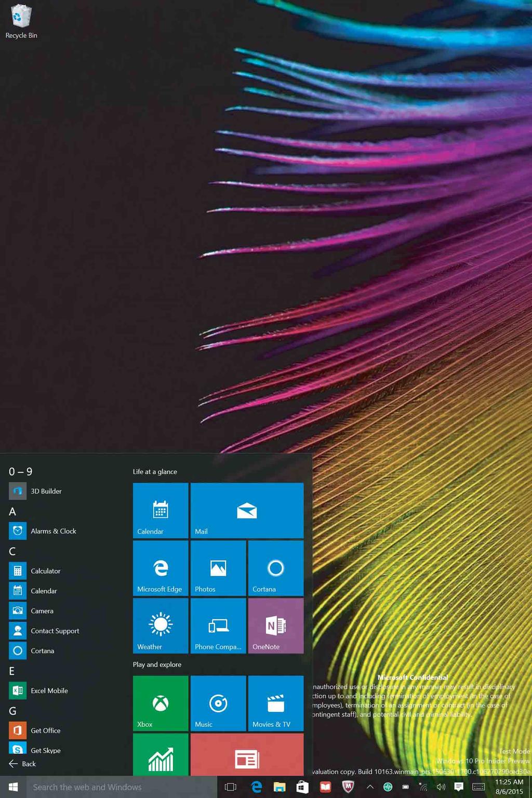Click the Windows Start button

[14, 787]
